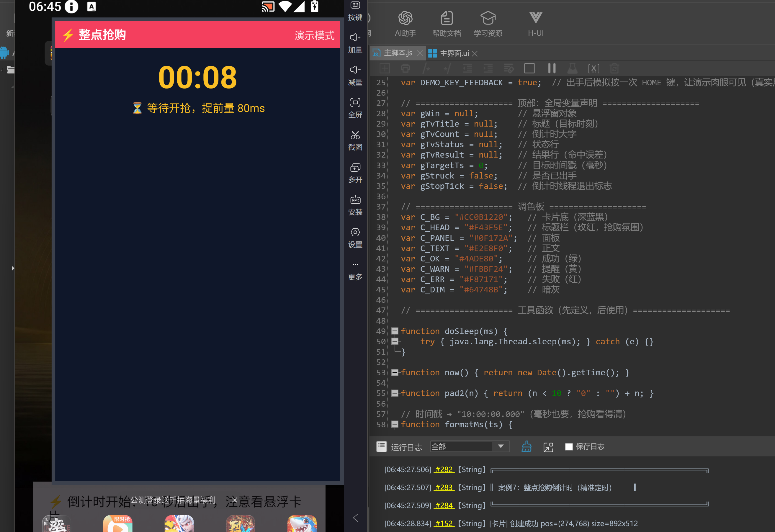Toggle the 保存日志 checkbox

569,446
